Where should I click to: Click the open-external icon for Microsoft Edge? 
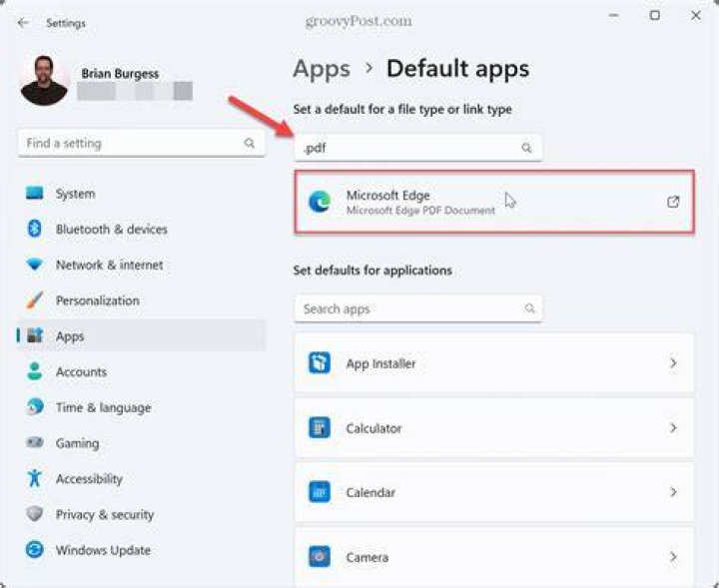click(673, 202)
